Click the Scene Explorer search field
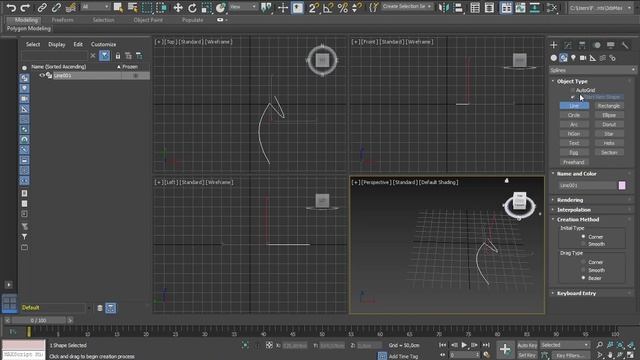640x360 pixels. (x=54, y=56)
